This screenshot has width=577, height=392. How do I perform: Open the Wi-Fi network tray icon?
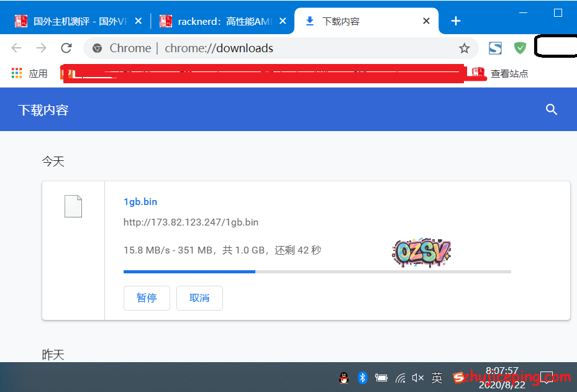click(401, 377)
